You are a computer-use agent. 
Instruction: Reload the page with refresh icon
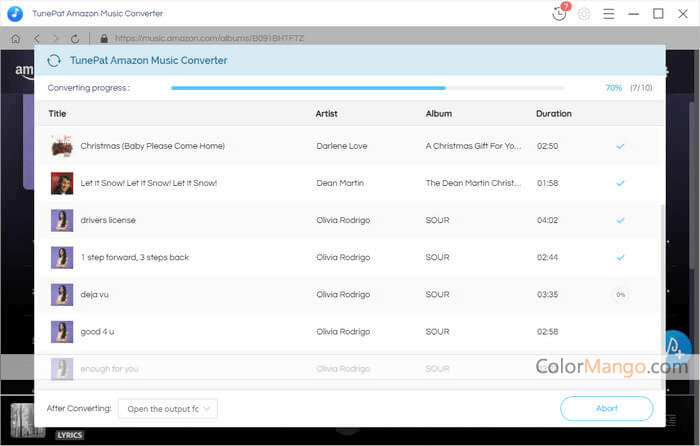coord(76,38)
